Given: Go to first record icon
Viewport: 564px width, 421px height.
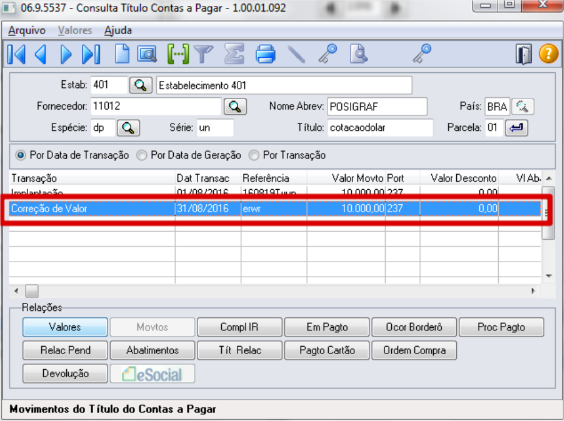Looking at the screenshot, I should [17, 54].
